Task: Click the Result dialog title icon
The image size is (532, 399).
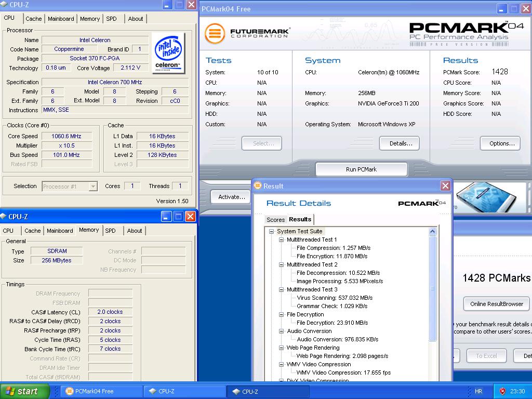Action: pyautogui.click(x=258, y=185)
